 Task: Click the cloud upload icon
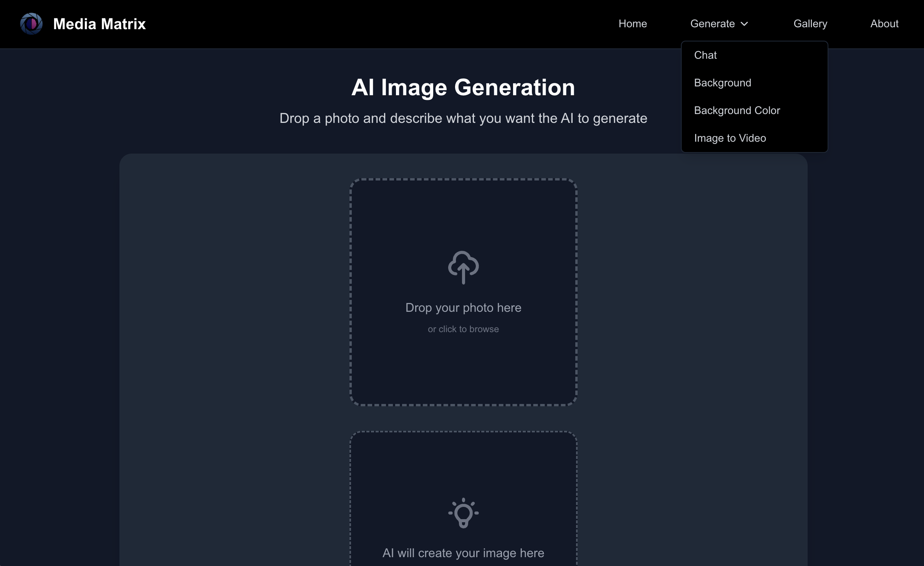(463, 268)
